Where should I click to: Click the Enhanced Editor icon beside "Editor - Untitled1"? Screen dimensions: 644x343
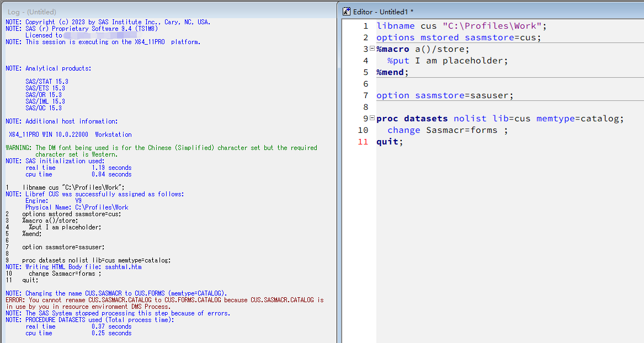345,11
